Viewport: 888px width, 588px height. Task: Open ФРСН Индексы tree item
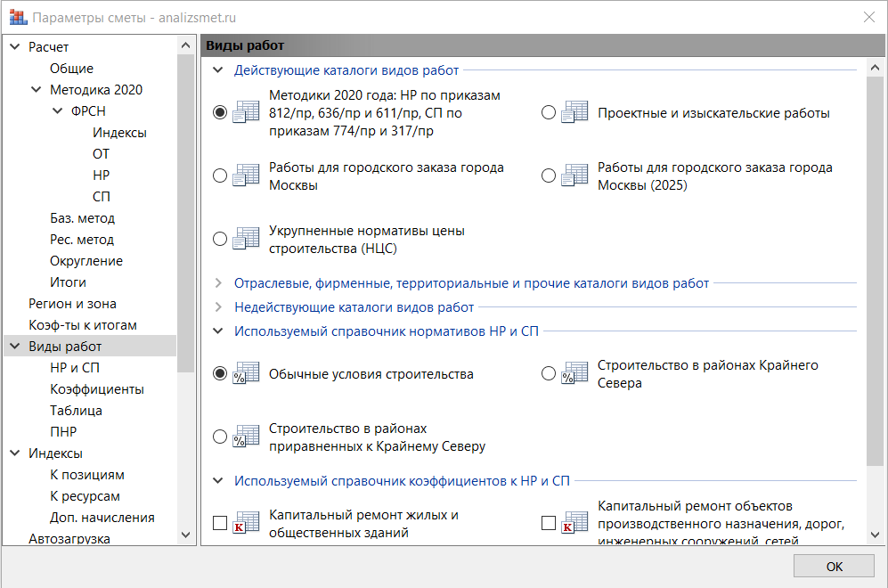119,133
